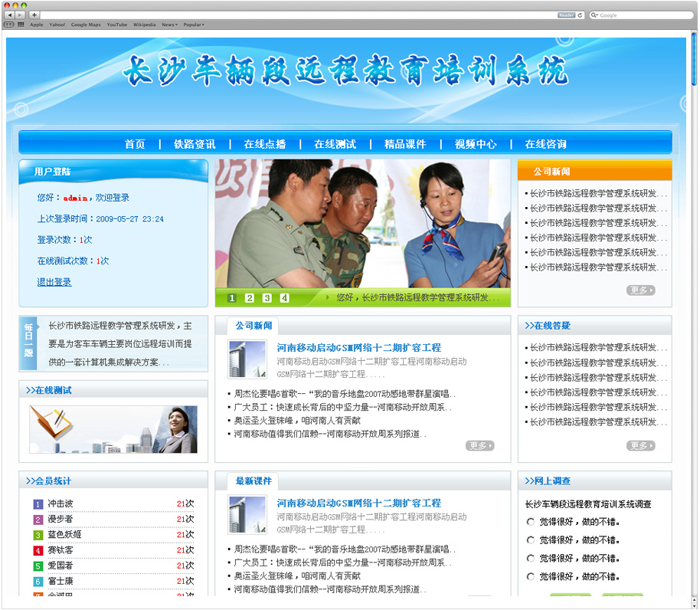Open the >>在线测试 panel heading
Image resolution: width=700 pixels, height=610 pixels.
click(x=49, y=390)
